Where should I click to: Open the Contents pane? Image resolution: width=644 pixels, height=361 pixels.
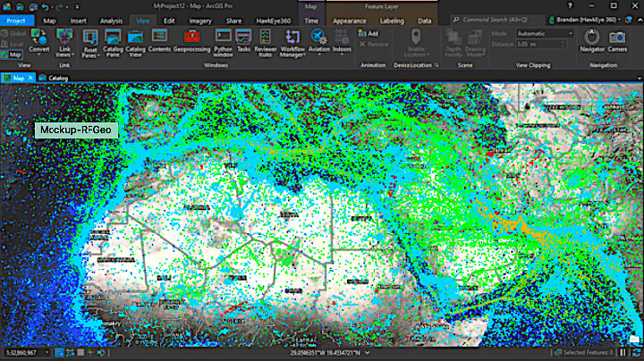point(159,41)
